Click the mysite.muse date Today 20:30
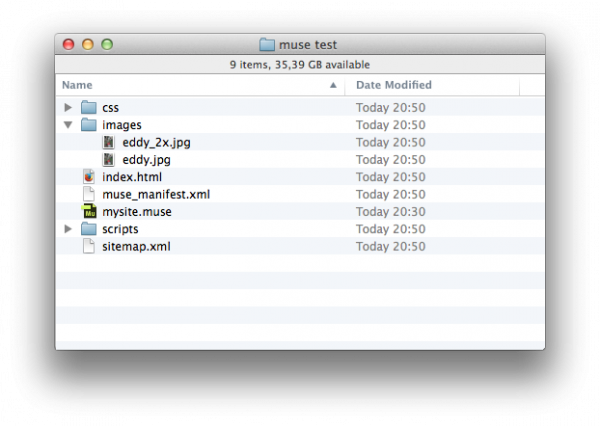This screenshot has width=600, height=426. [x=391, y=212]
